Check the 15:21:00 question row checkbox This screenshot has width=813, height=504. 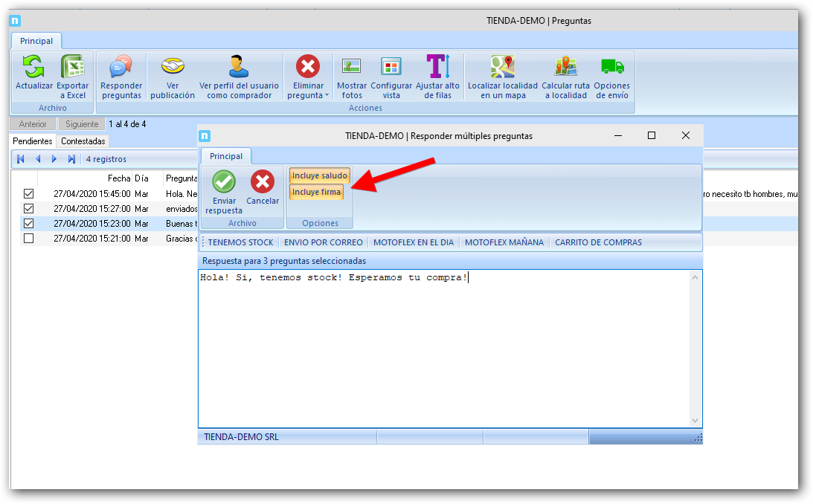pos(29,239)
